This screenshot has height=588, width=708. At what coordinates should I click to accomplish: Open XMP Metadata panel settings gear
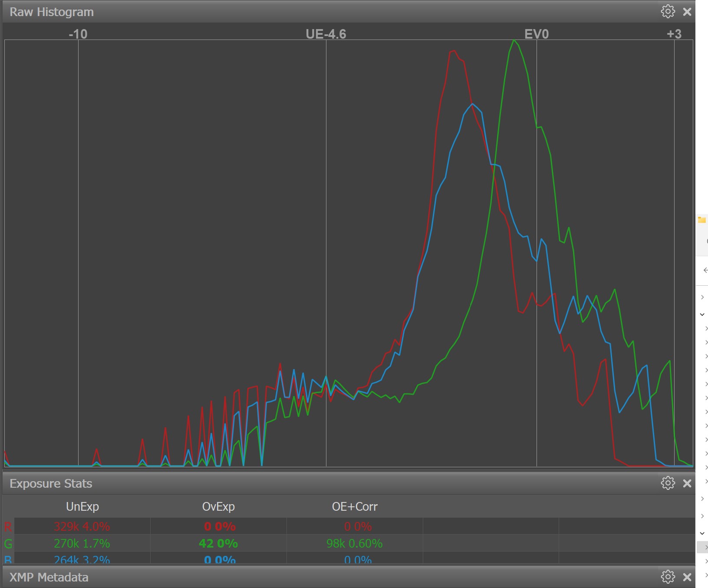[668, 577]
